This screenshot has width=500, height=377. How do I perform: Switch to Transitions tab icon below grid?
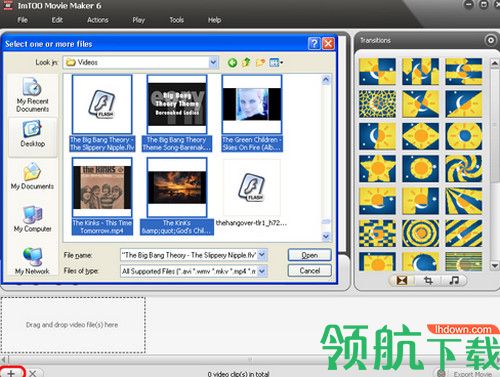pos(402,281)
